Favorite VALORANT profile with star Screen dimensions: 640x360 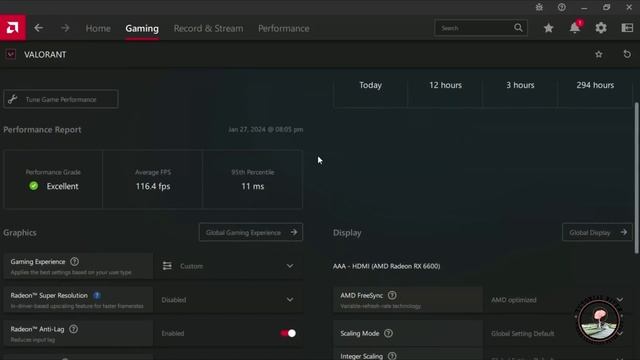pos(598,54)
